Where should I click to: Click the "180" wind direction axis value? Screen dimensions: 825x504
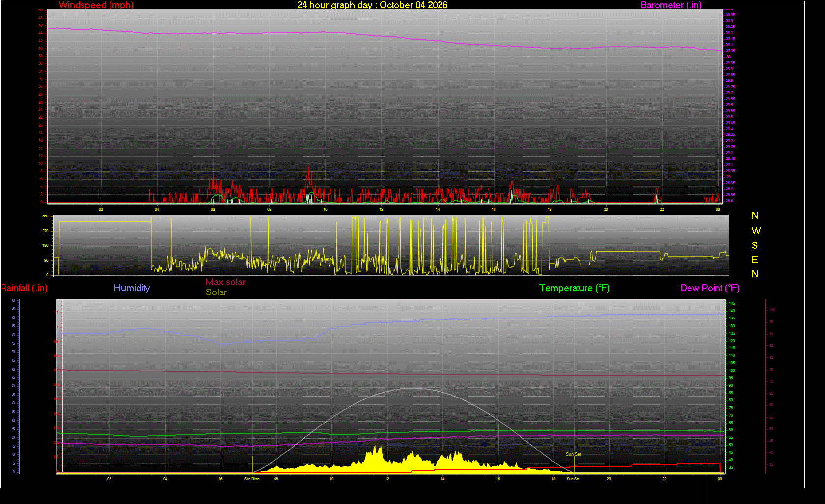click(x=45, y=245)
